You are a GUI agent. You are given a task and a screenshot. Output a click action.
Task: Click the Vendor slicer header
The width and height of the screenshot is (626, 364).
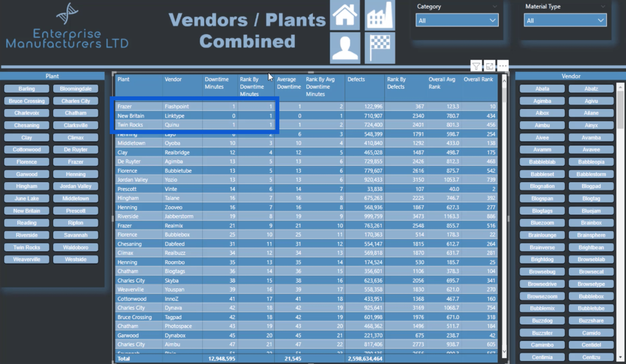pyautogui.click(x=571, y=76)
